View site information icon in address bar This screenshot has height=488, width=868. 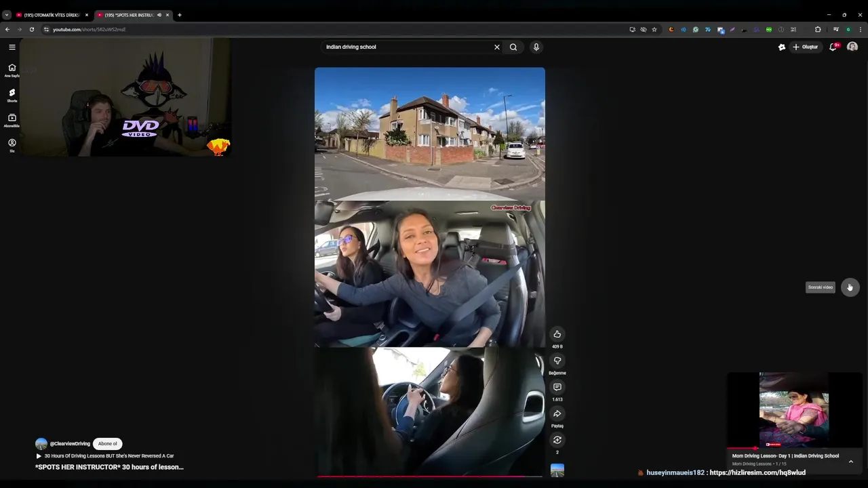pyautogui.click(x=46, y=29)
